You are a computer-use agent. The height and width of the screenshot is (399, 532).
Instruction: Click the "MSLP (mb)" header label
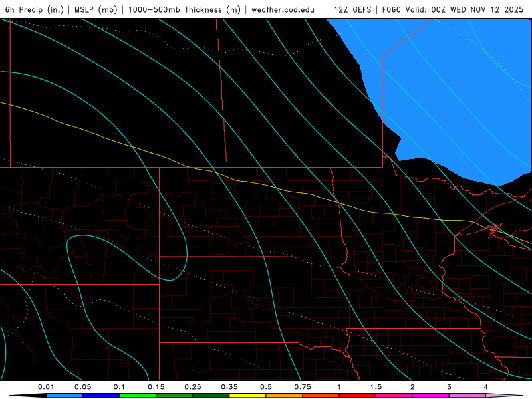[96, 9]
